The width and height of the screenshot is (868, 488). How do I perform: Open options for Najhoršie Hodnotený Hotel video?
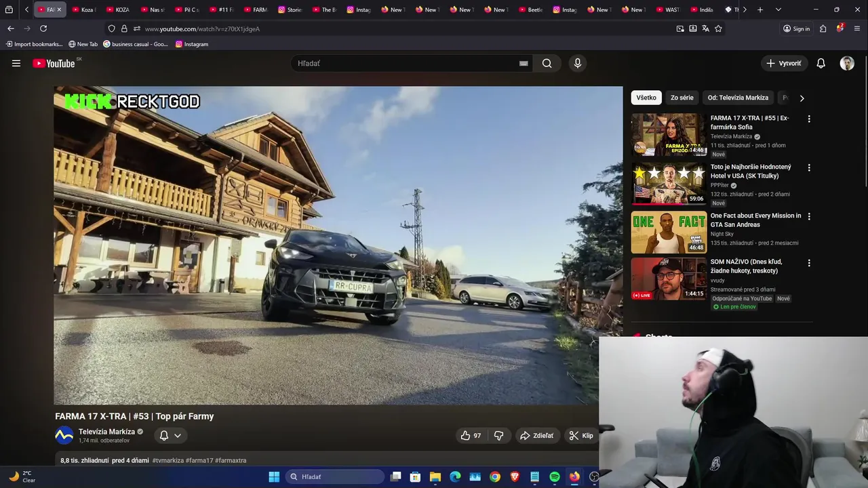[x=808, y=167]
